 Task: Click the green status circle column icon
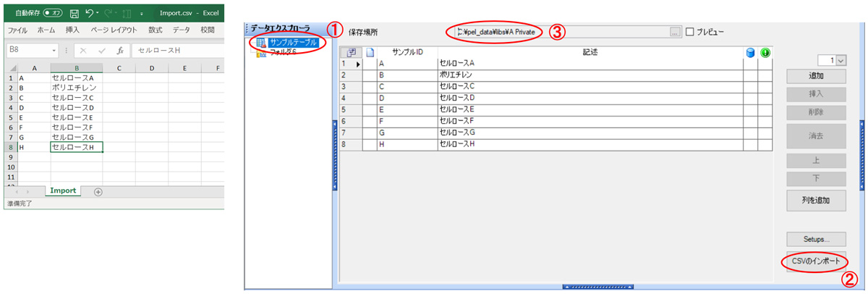(764, 53)
